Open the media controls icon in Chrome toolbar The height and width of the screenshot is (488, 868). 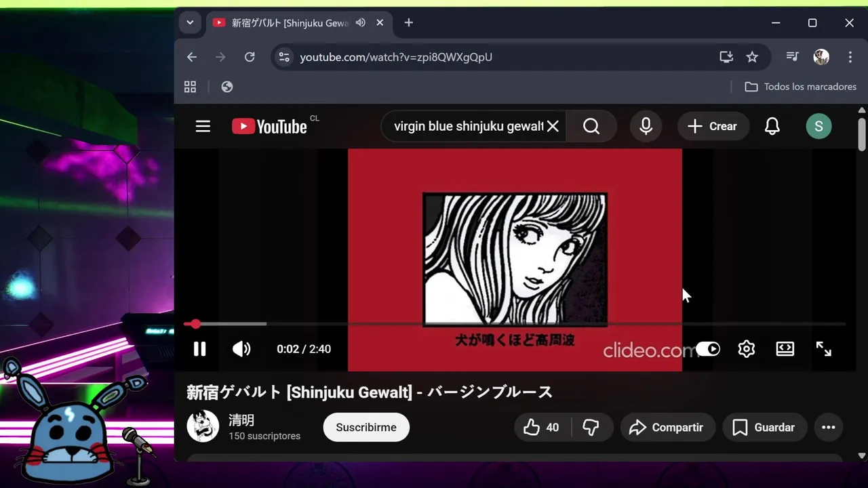click(x=792, y=57)
